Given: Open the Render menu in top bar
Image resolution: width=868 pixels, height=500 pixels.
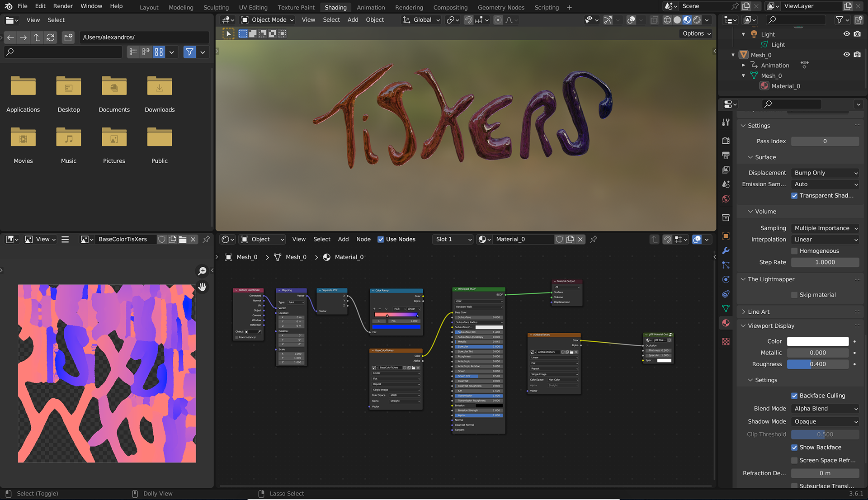Looking at the screenshot, I should click(63, 6).
